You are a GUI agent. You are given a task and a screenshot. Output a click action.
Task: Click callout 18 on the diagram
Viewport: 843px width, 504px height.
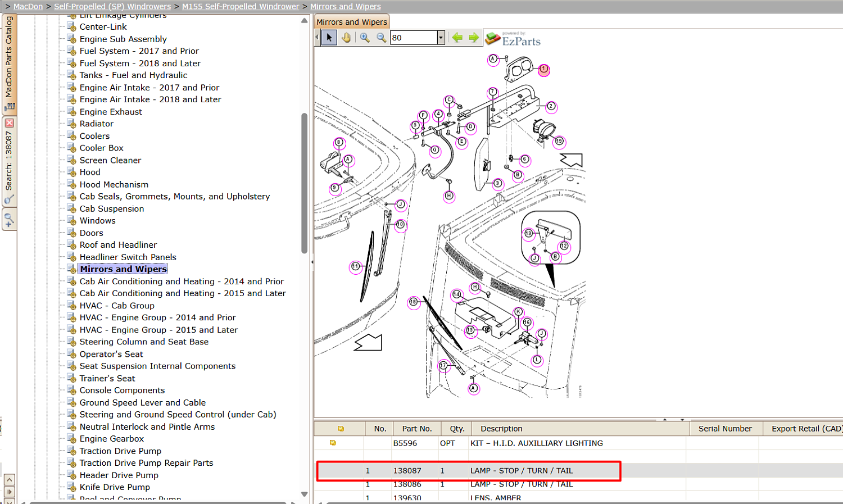pos(413,302)
